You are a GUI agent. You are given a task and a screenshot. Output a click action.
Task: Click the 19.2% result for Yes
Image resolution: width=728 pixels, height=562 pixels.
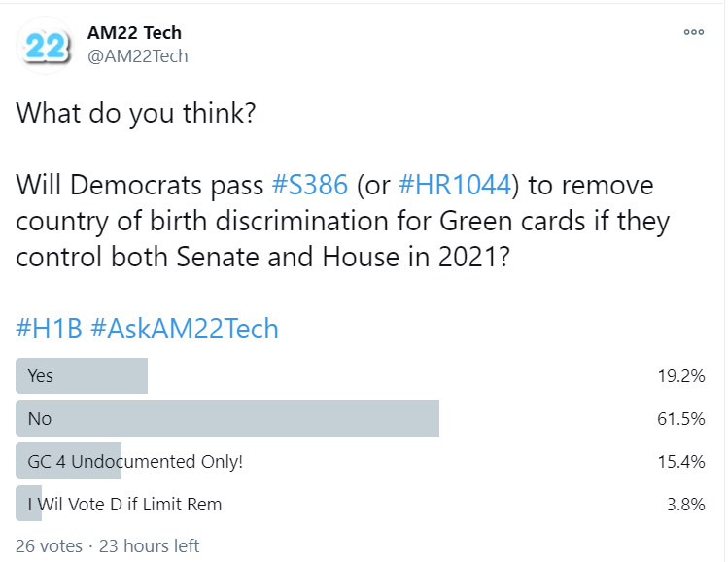pyautogui.click(x=681, y=375)
